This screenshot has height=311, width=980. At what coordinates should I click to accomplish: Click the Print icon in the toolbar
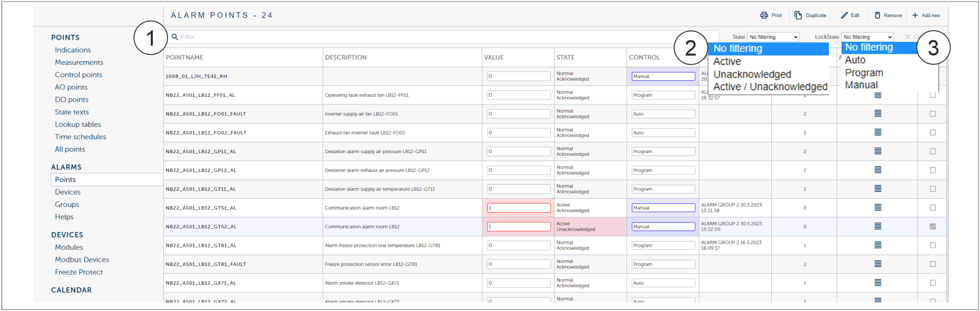[764, 16]
